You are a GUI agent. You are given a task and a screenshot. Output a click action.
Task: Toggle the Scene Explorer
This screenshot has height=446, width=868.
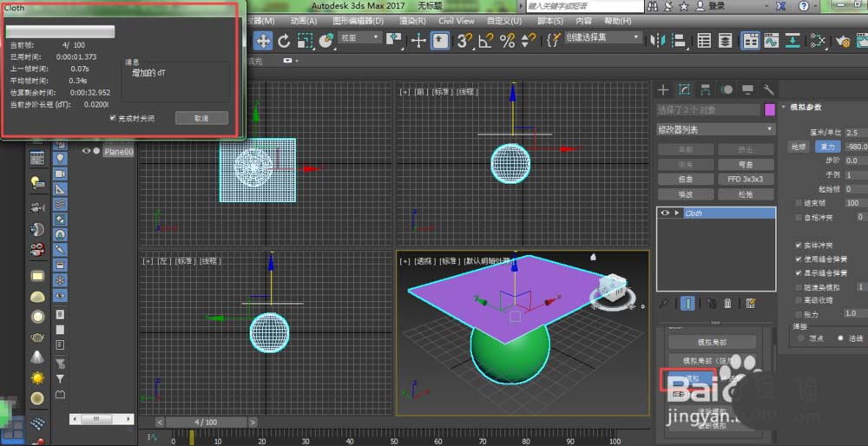pos(704,41)
